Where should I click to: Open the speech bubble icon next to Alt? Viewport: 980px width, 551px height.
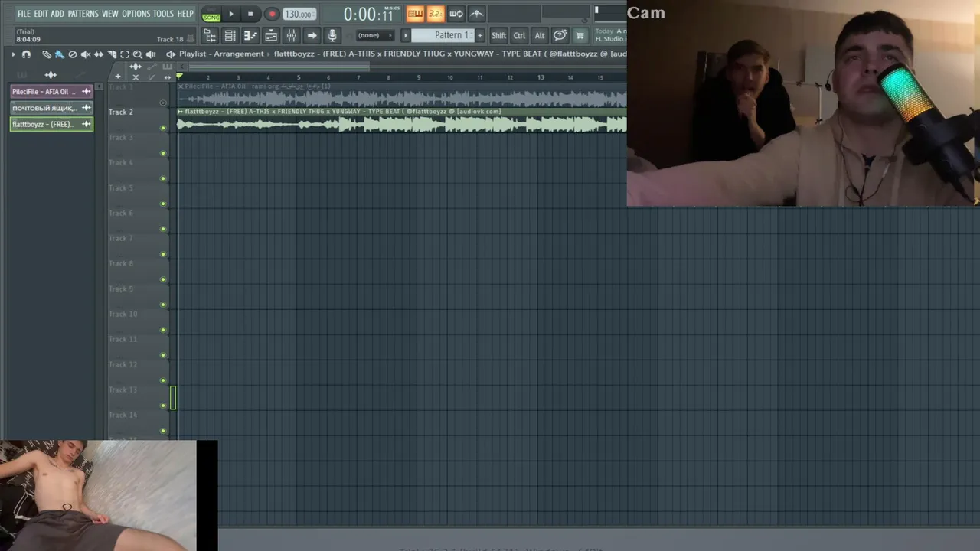coord(560,35)
